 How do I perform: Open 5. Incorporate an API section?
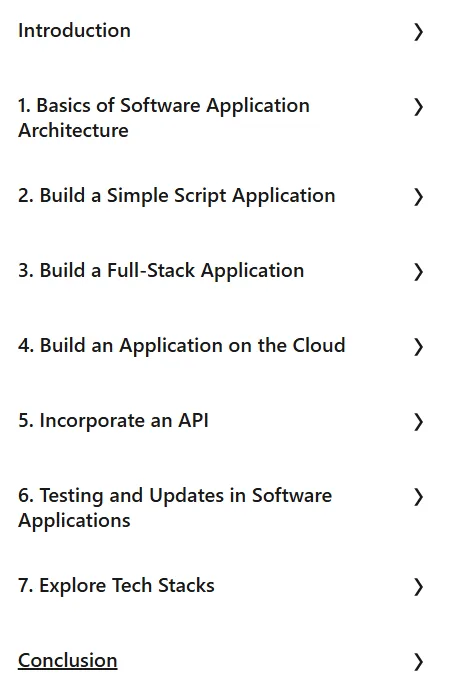(113, 420)
